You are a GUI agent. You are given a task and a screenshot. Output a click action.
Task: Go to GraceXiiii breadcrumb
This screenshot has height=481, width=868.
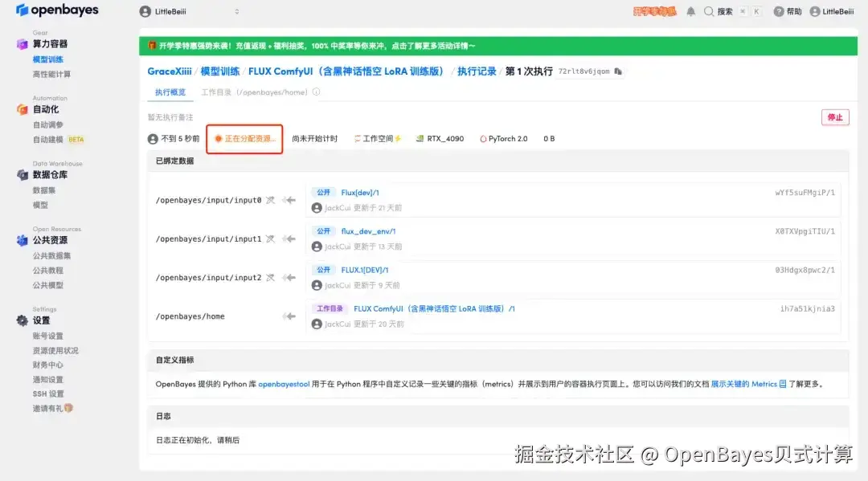click(x=170, y=71)
